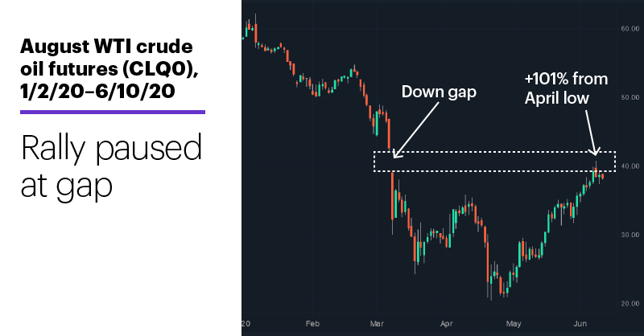
Task: Select the 50.00 price axis label
Action: coord(630,97)
